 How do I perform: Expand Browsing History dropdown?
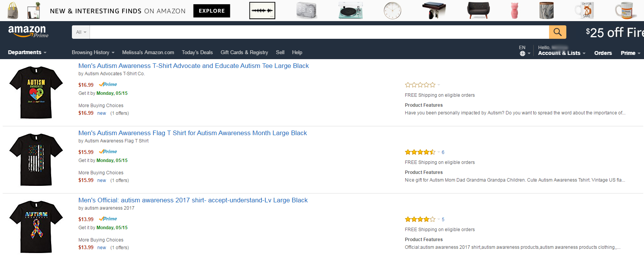(93, 52)
